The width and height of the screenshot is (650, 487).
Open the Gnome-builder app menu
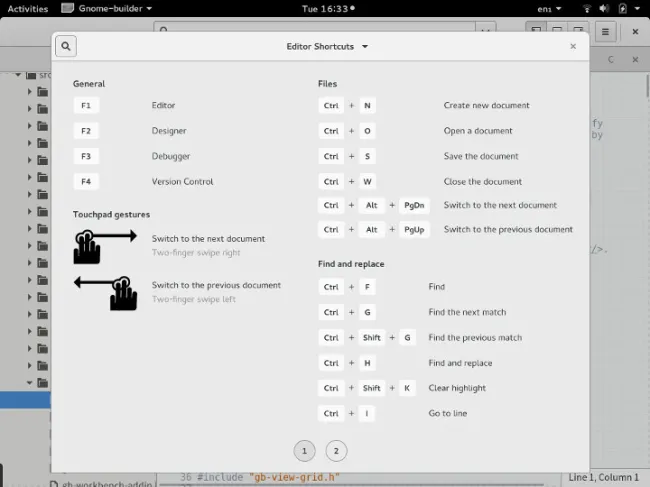107,8
